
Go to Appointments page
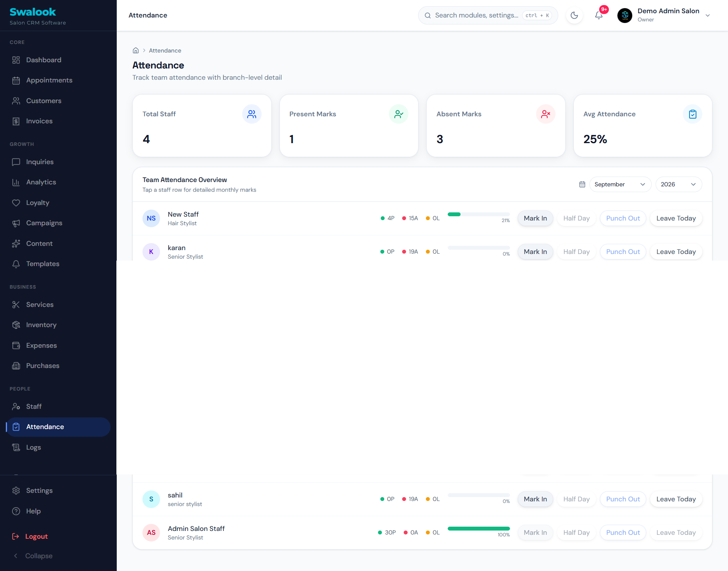point(58,80)
